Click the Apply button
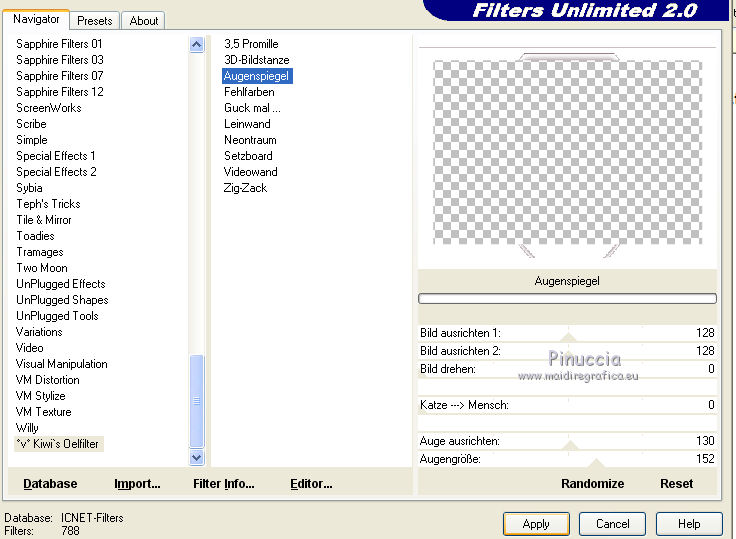 [x=536, y=524]
